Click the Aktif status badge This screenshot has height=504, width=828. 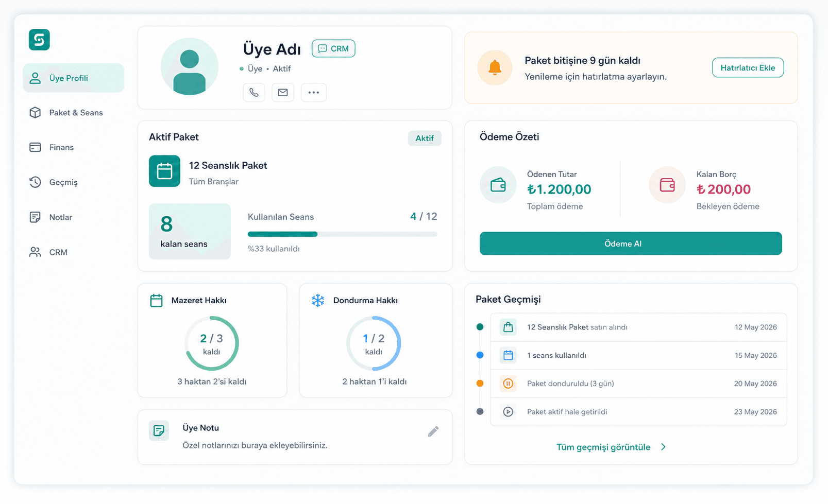425,138
